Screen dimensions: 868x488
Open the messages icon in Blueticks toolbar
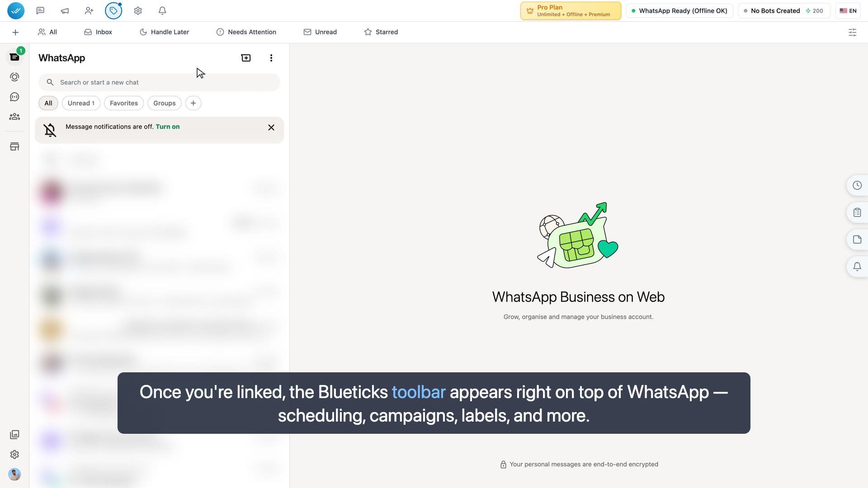point(40,10)
